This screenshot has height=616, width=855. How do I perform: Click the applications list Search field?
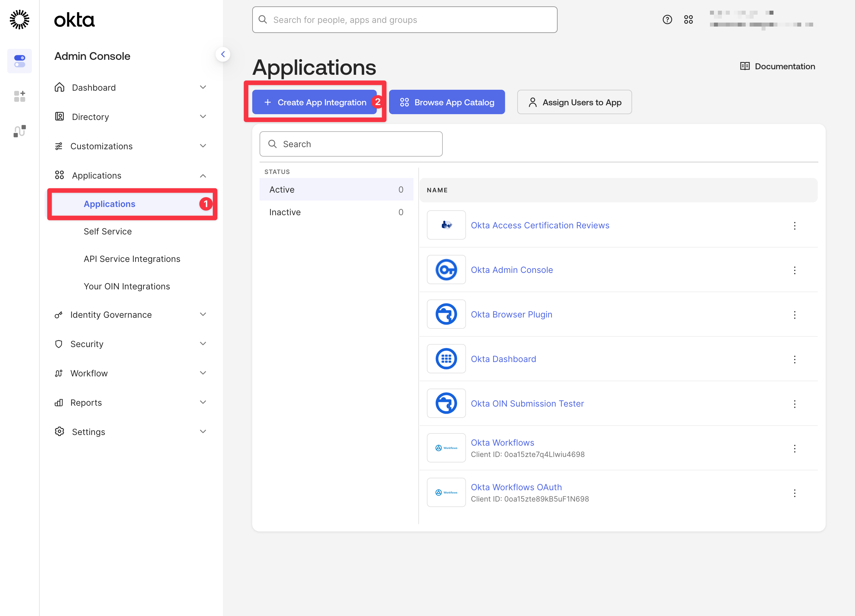coord(351,144)
